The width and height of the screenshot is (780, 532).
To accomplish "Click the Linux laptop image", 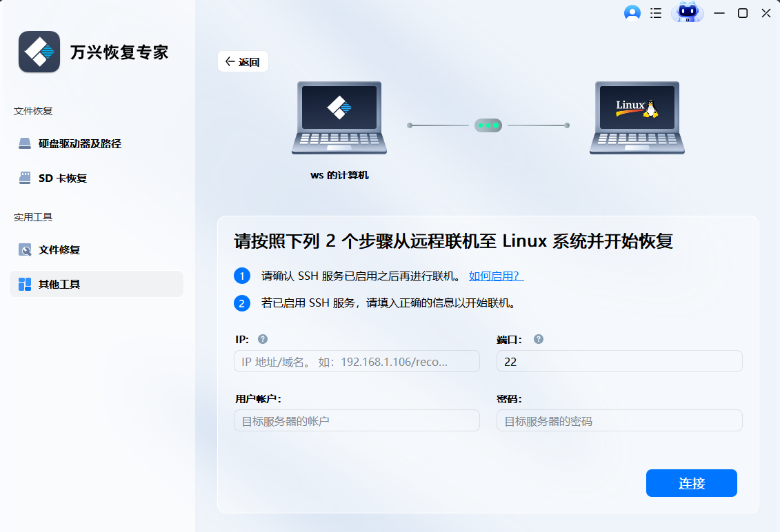I will click(637, 119).
